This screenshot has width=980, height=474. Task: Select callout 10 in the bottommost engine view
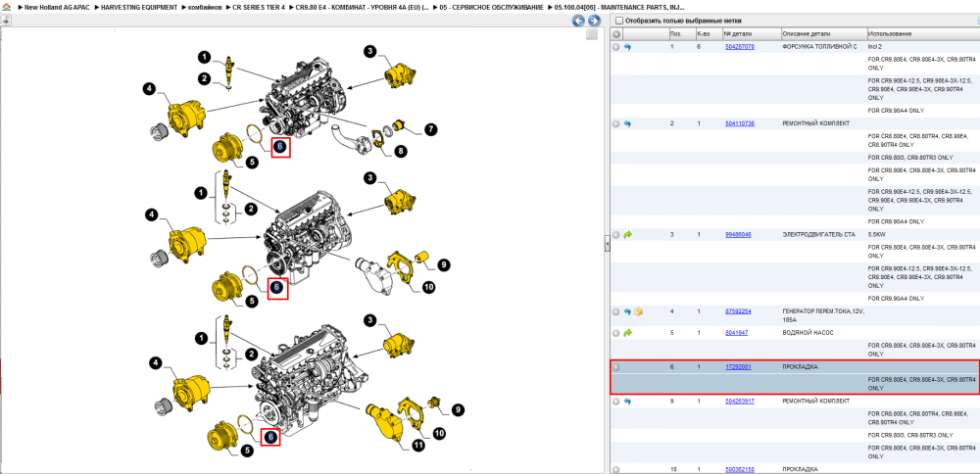(x=439, y=432)
